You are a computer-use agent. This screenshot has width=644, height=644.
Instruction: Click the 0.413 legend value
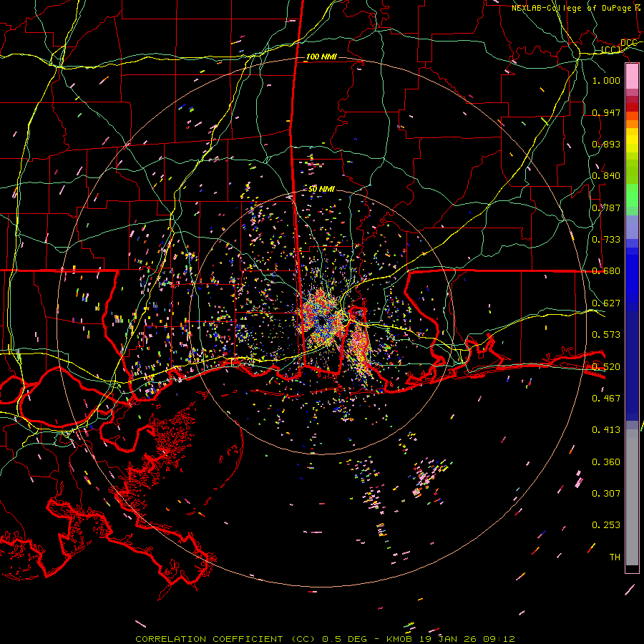point(606,430)
